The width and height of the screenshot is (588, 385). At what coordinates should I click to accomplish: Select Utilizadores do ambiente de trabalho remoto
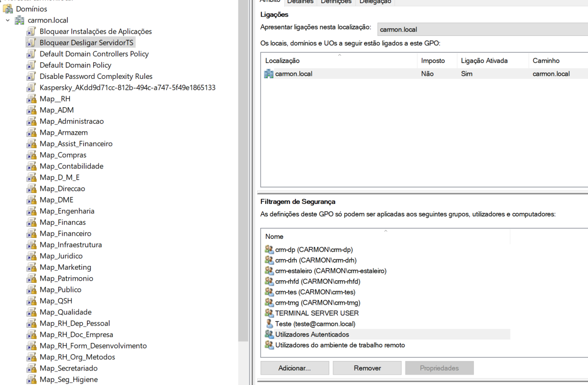click(340, 345)
